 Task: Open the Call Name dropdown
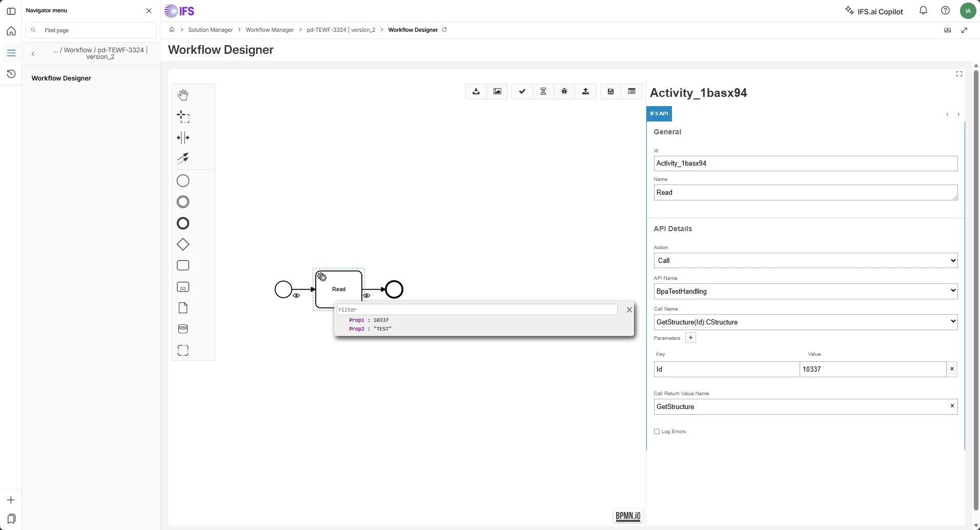click(806, 322)
